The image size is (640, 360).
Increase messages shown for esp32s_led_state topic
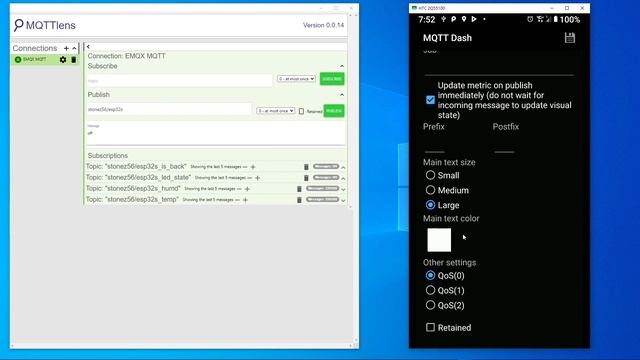point(258,178)
